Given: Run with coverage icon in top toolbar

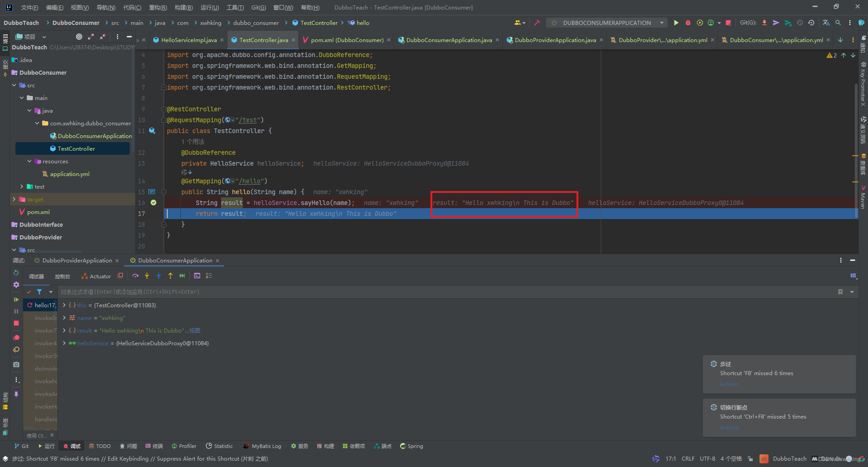Looking at the screenshot, I should (x=700, y=23).
